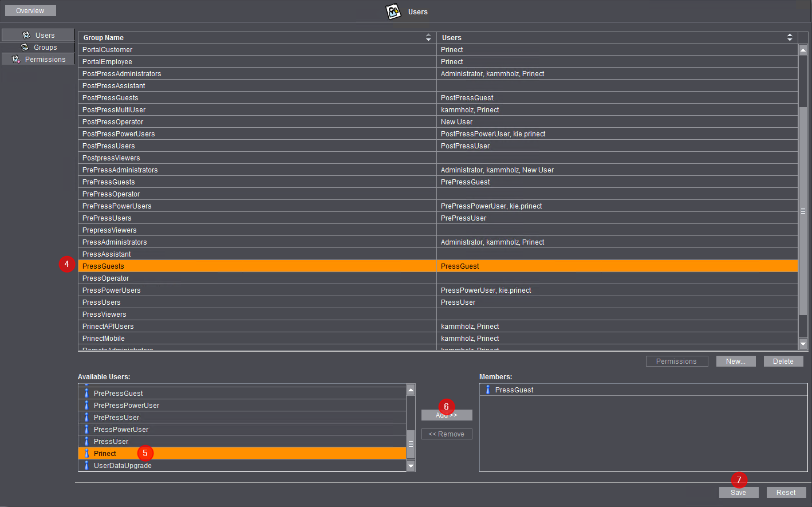Click user icon beside UserDataUpgrade
Screen dimensions: 812x507
click(x=86, y=465)
